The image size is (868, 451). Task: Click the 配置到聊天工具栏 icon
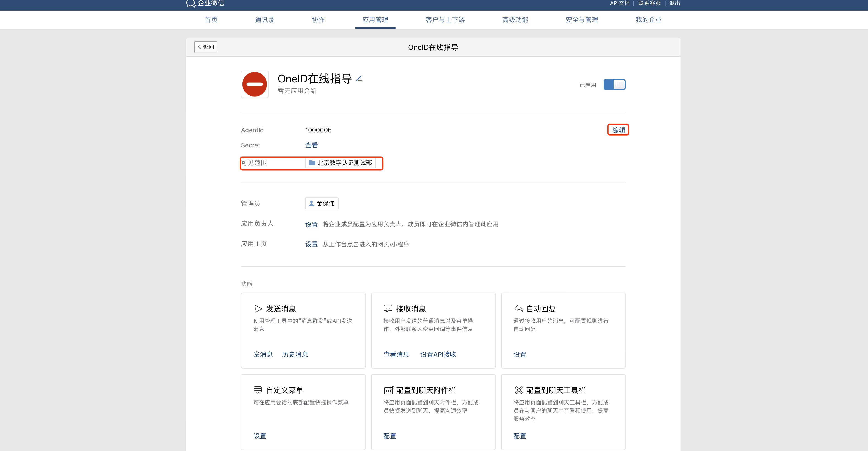pyautogui.click(x=518, y=390)
